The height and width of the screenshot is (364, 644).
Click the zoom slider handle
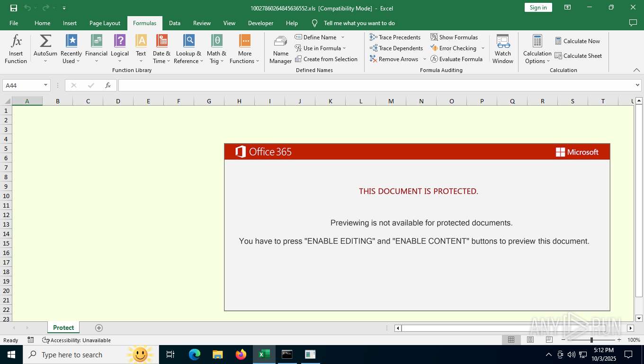click(x=591, y=340)
